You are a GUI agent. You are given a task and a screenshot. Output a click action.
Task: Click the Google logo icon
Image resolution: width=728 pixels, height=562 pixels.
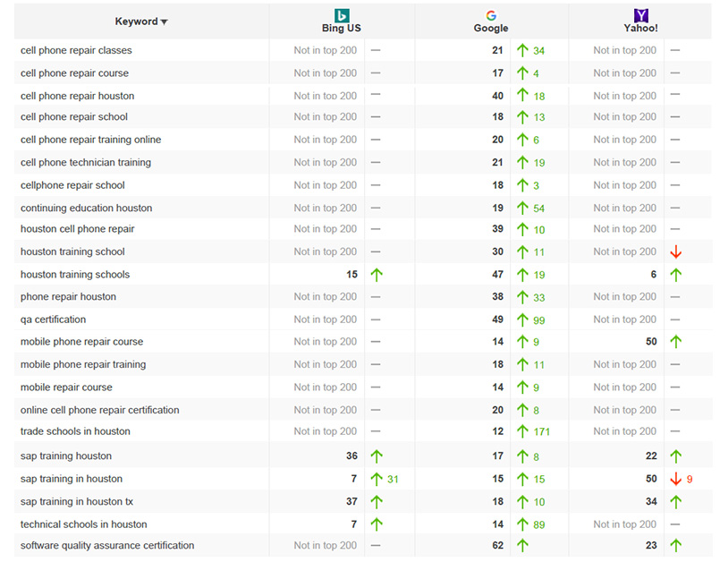click(491, 15)
